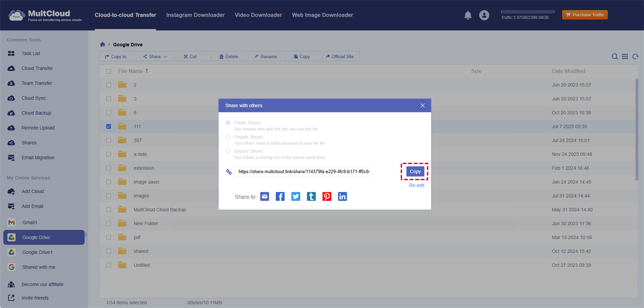Click the Invite friends icon
Image resolution: width=644 pixels, height=308 pixels.
click(11, 298)
